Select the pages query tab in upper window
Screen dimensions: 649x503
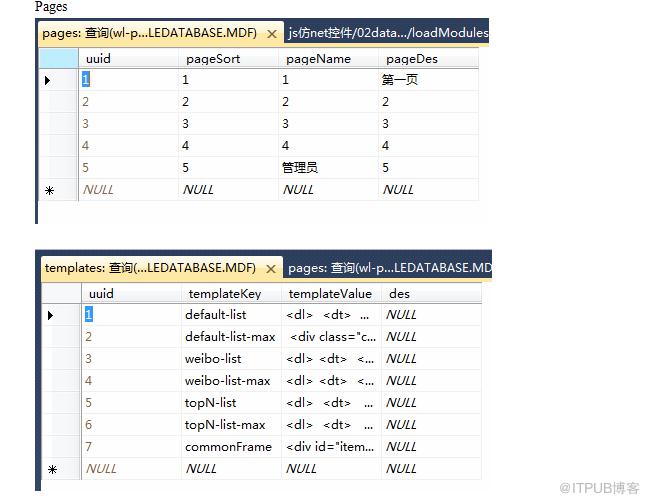pyautogui.click(x=161, y=33)
